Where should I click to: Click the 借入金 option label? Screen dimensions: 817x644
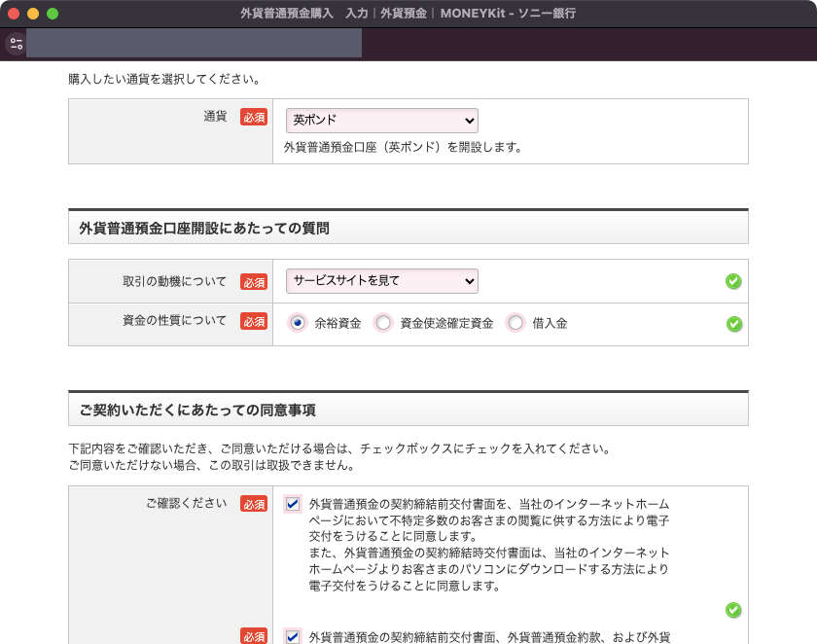coord(550,324)
